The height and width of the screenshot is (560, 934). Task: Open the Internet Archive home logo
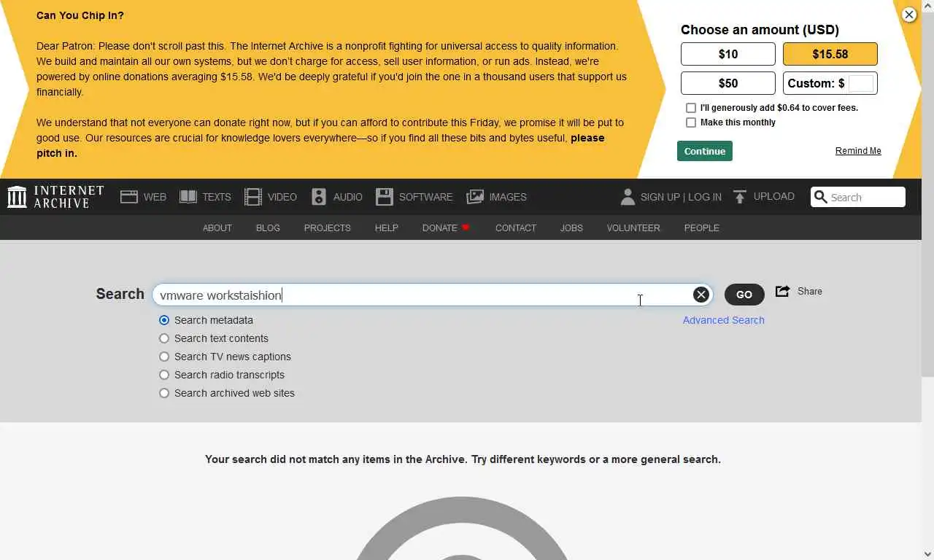[x=55, y=197]
